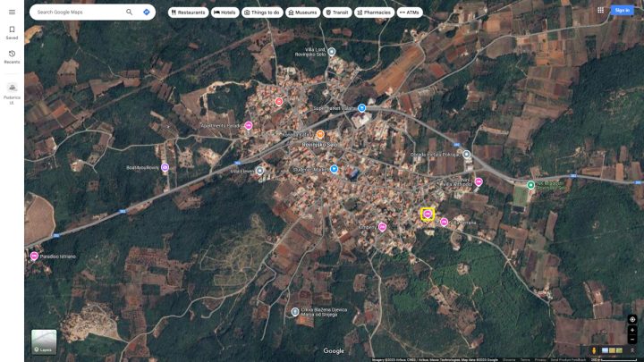Expand the imagery strip chevron

tap(632, 350)
